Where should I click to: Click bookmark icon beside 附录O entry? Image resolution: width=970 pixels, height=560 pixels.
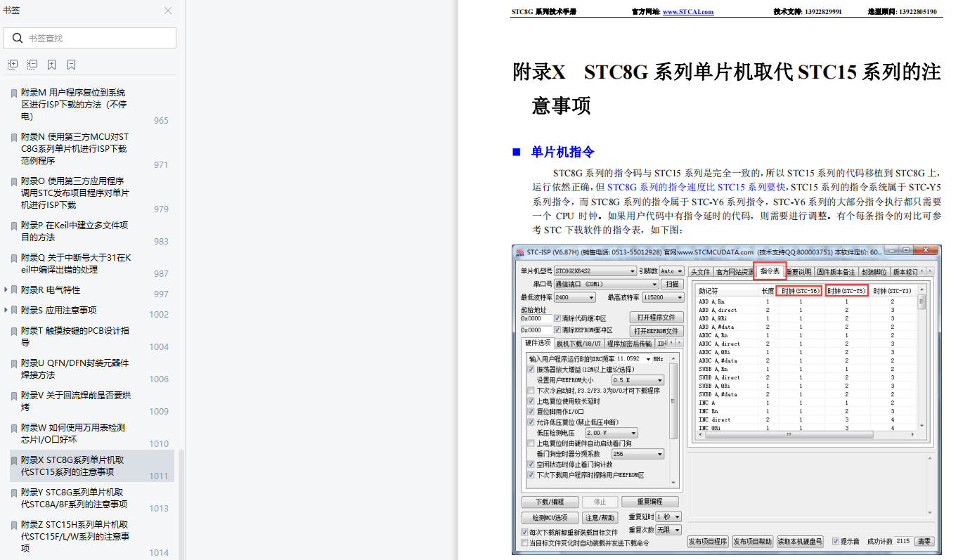[x=14, y=181]
